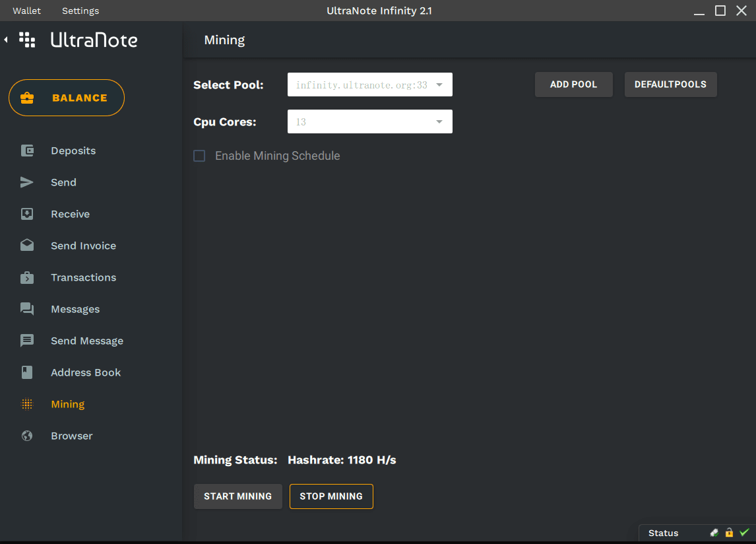Load pools with DEFAULTPOOLS button
This screenshot has height=544, width=756.
[670, 85]
